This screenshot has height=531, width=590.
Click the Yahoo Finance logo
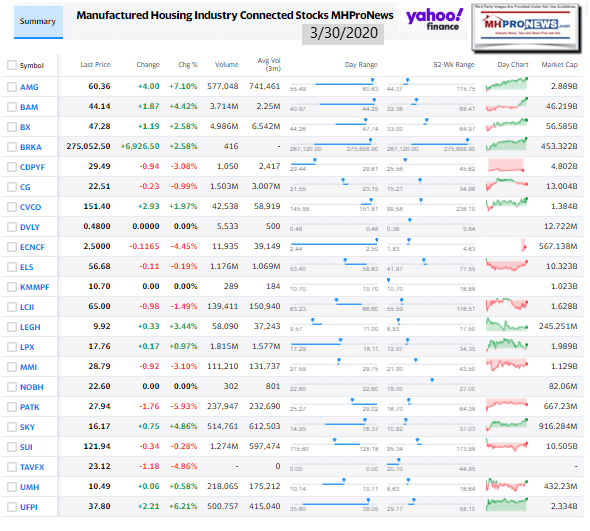(434, 20)
